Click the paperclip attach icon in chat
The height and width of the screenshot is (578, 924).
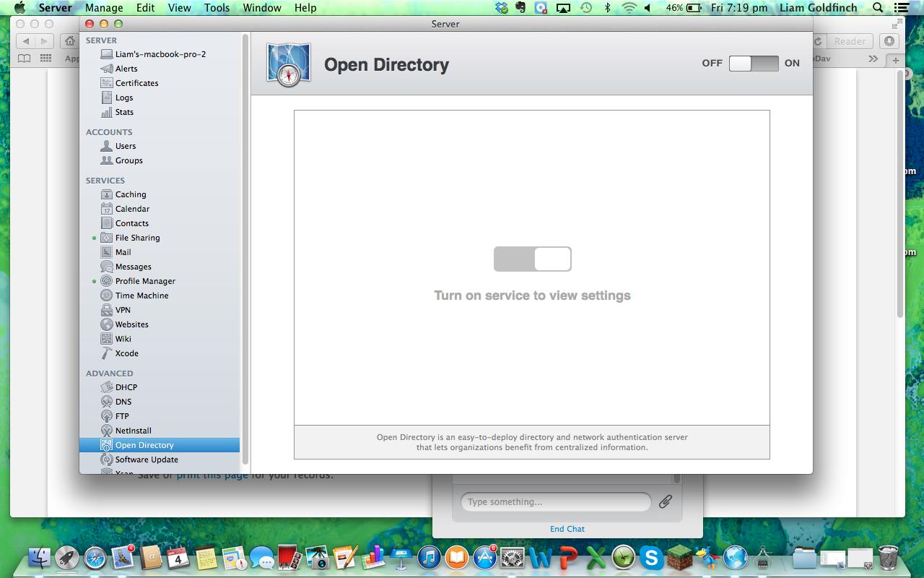(665, 501)
